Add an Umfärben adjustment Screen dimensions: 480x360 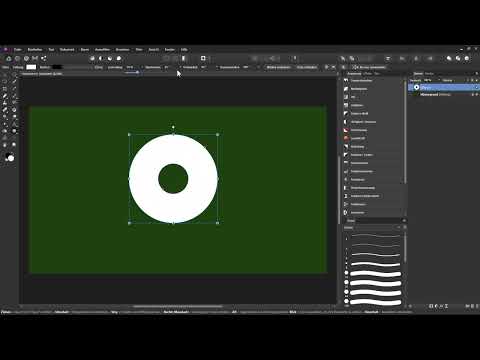[356, 105]
